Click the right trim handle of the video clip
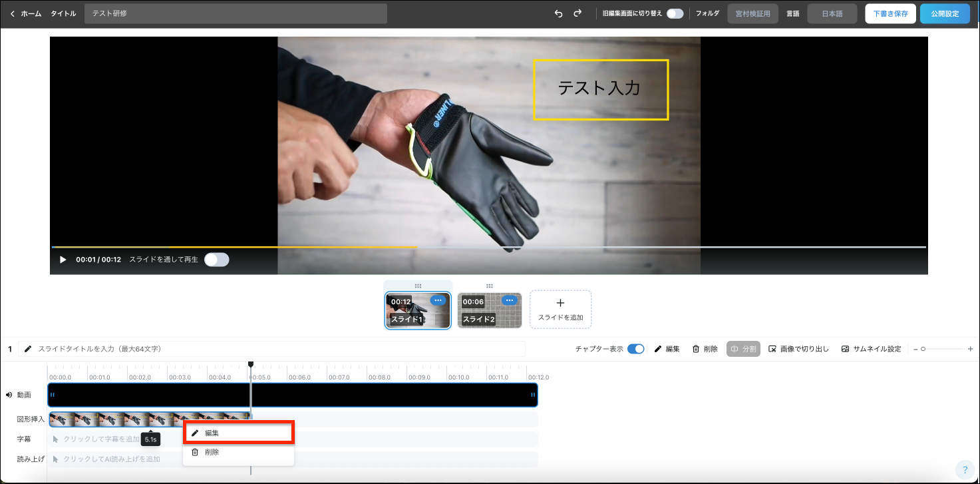This screenshot has width=980, height=484. pos(533,395)
